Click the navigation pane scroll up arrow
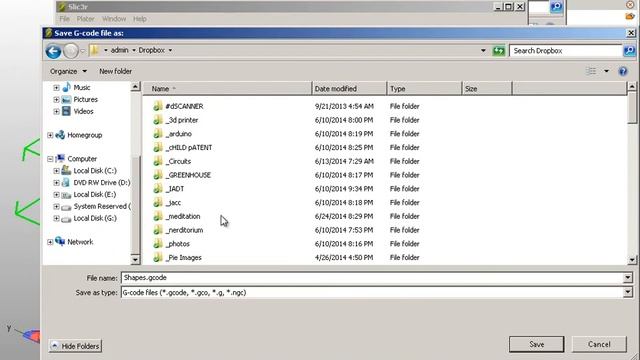Screen dimensions: 640x360 tap(135, 87)
